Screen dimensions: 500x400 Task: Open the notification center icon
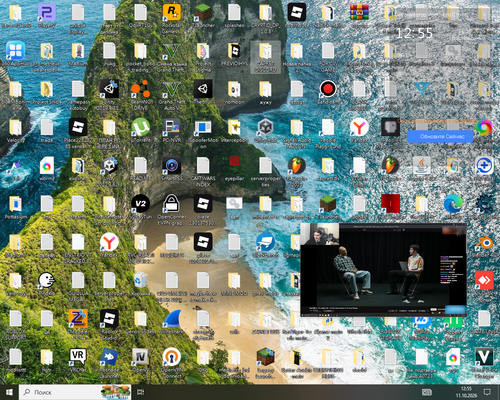[x=487, y=392]
